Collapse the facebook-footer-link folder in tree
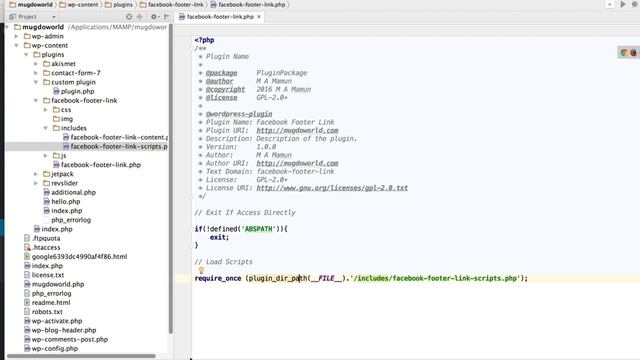640x360 pixels. point(36,100)
